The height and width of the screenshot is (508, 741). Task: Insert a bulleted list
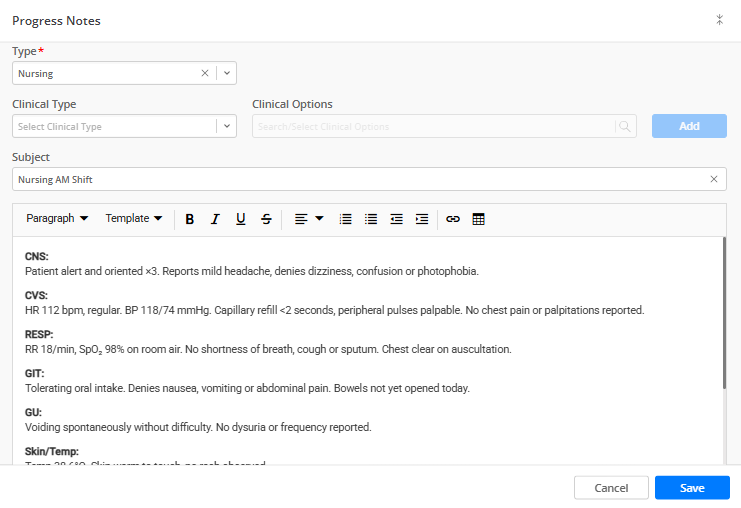[371, 219]
